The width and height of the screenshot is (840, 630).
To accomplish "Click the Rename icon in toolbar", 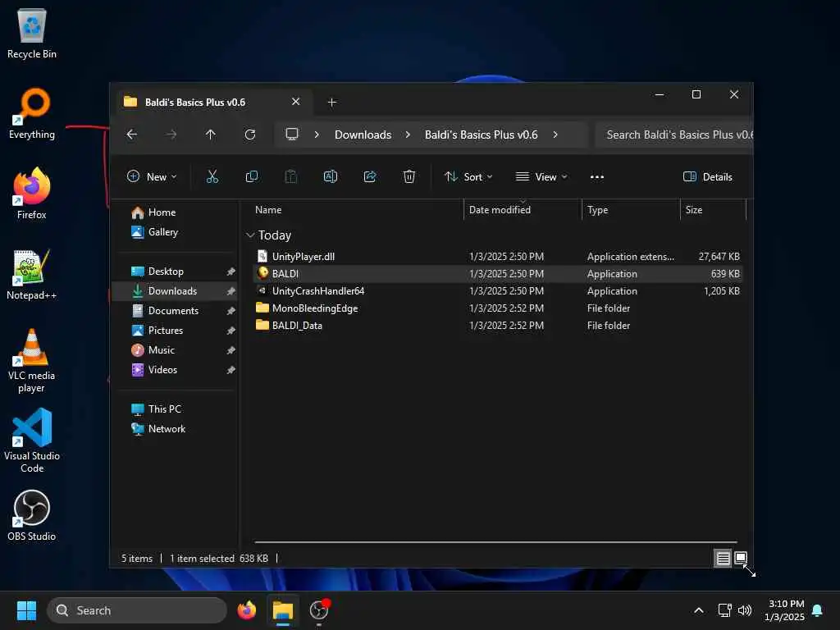I will click(x=331, y=177).
